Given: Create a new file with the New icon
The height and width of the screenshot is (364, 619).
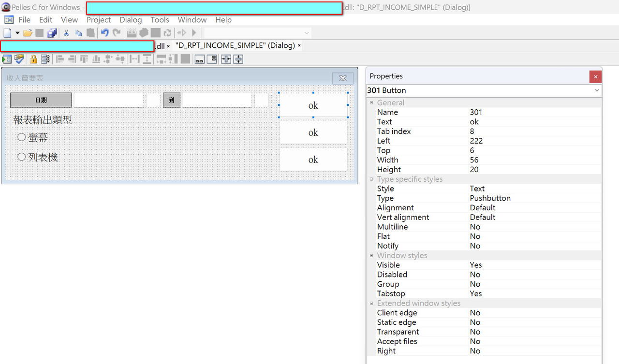Looking at the screenshot, I should [7, 33].
